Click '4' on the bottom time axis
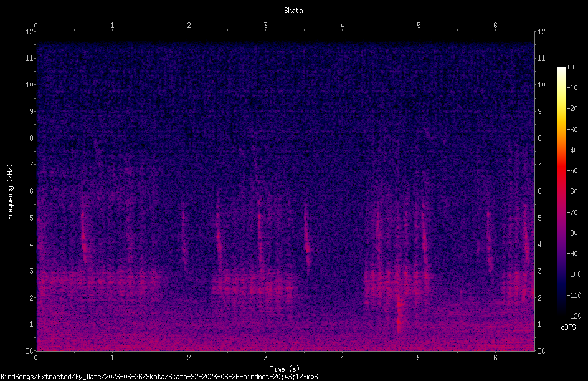 coord(342,358)
